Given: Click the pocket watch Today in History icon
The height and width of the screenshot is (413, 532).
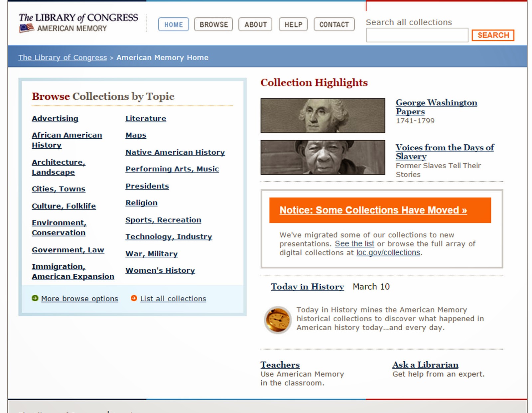Looking at the screenshot, I should [278, 320].
